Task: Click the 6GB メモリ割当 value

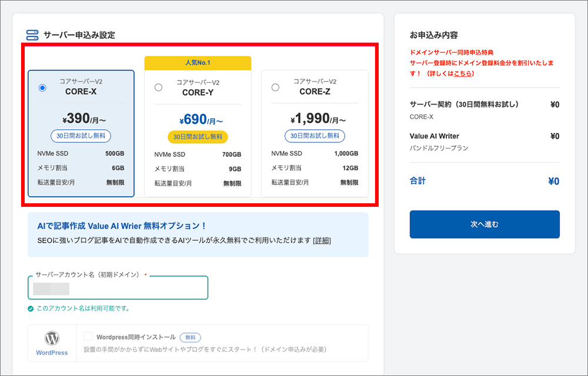Action: (118, 168)
